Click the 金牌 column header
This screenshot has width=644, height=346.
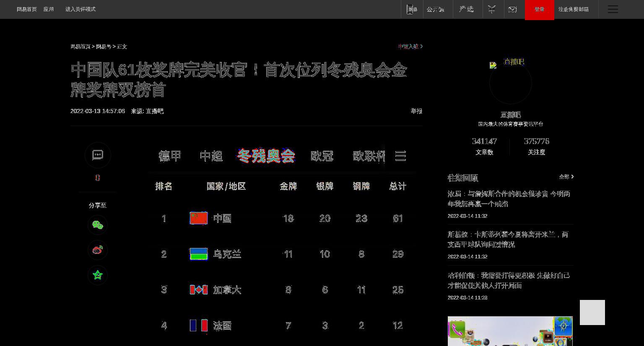coord(288,186)
